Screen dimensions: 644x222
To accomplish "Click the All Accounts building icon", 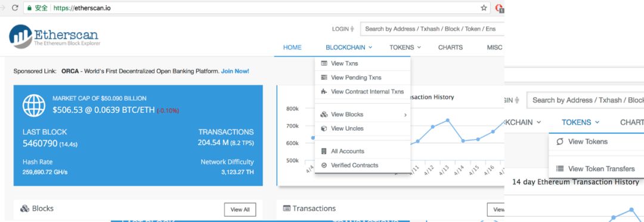I will click(x=324, y=151).
